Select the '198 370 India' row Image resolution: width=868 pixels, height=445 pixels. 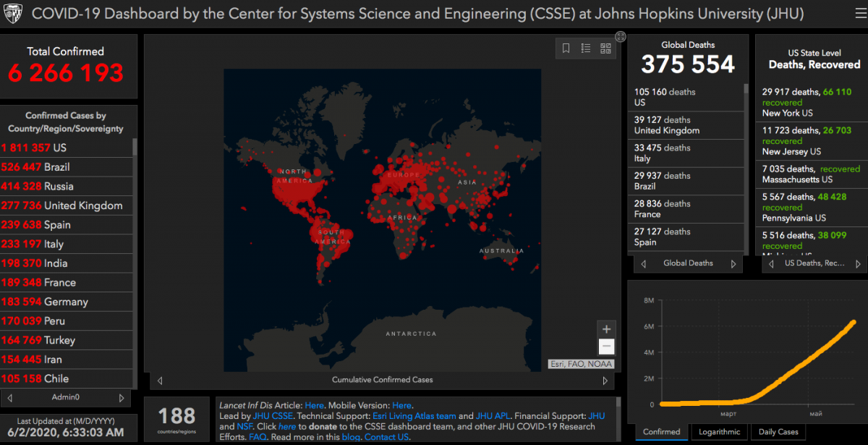(67, 263)
